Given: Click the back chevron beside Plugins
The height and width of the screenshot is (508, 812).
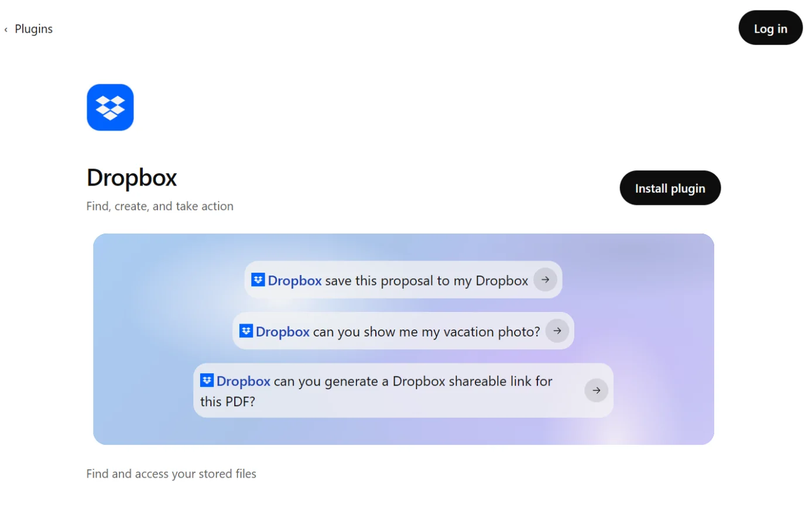Looking at the screenshot, I should [x=6, y=29].
